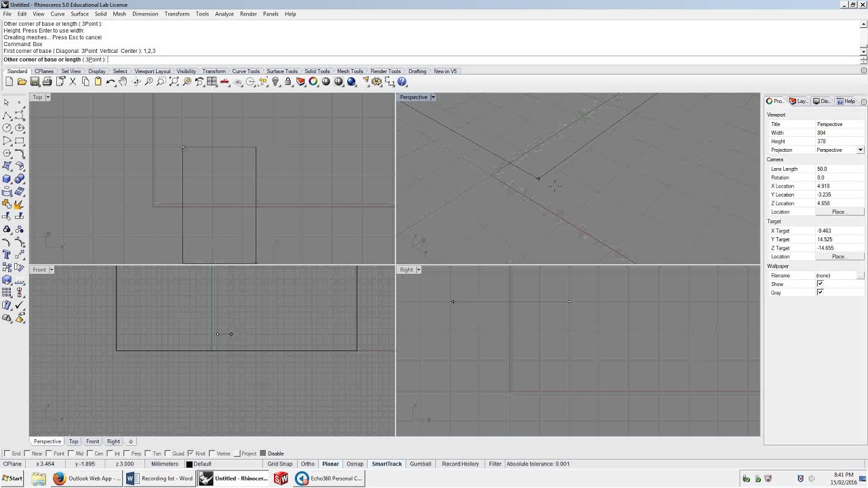Activate the Pan hand tool

click(123, 82)
